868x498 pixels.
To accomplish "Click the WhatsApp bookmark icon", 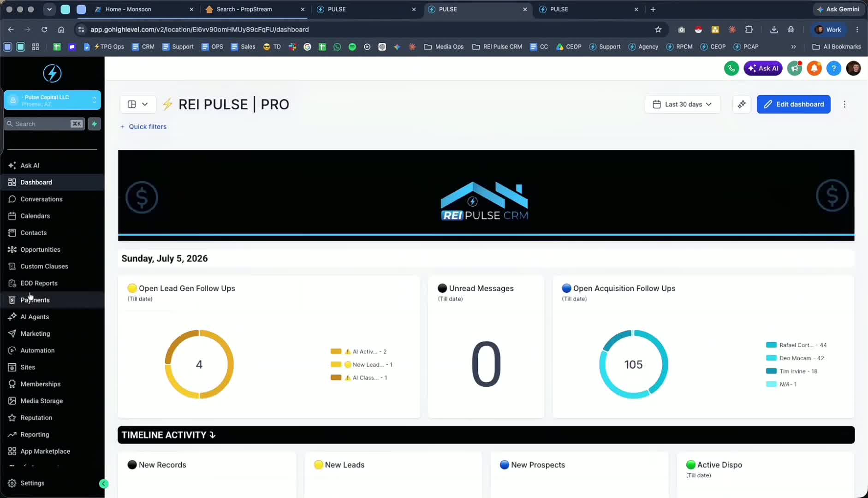I will click(x=337, y=47).
